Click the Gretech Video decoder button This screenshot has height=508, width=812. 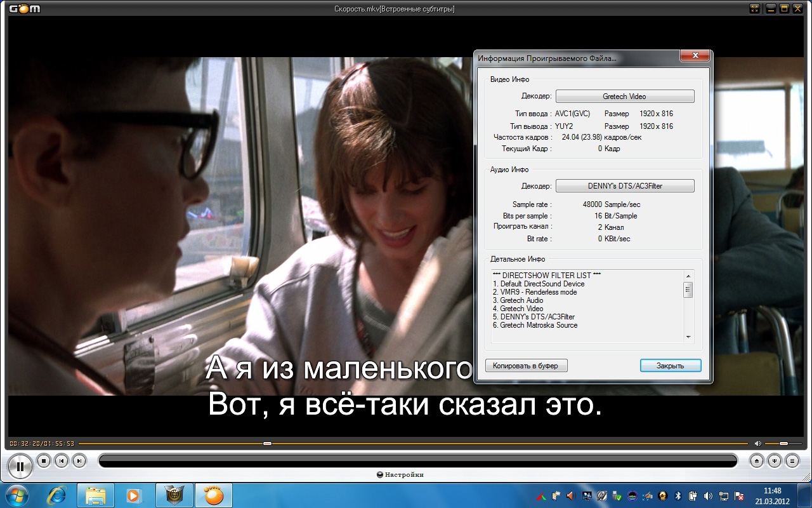pos(624,97)
